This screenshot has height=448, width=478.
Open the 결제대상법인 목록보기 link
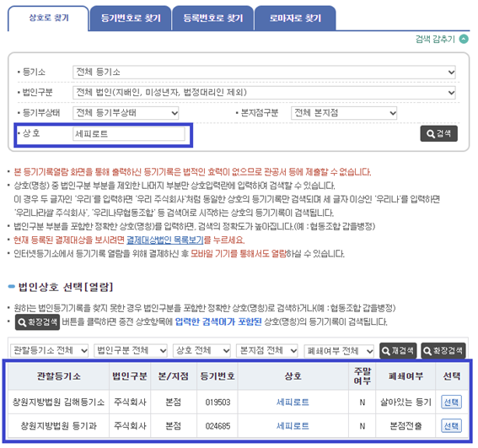point(165,240)
